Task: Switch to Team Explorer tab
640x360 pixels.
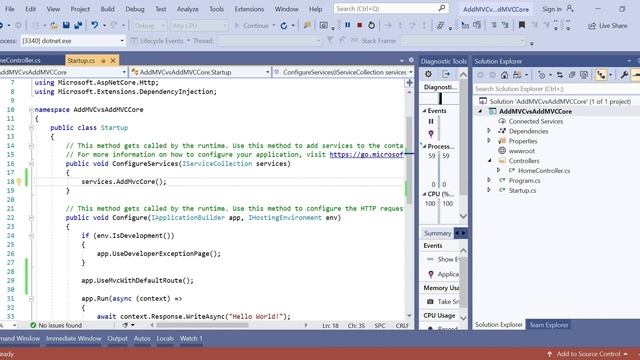Action: 549,325
